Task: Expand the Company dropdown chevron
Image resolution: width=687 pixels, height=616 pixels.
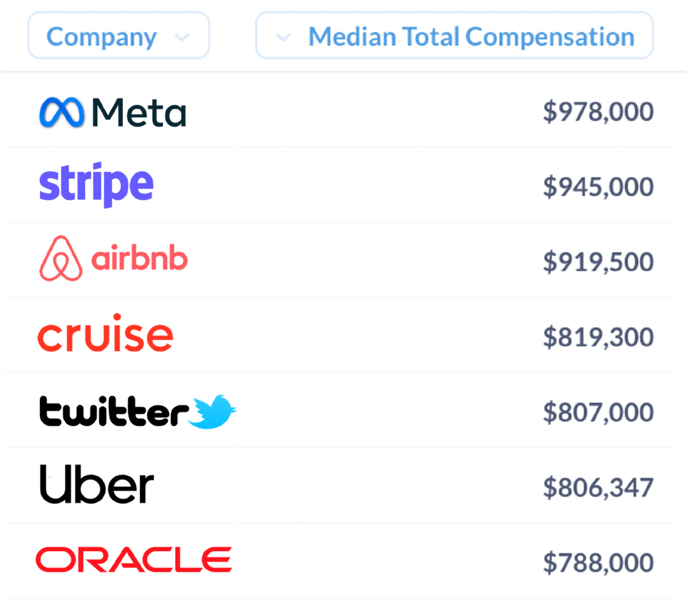Action: click(x=182, y=38)
